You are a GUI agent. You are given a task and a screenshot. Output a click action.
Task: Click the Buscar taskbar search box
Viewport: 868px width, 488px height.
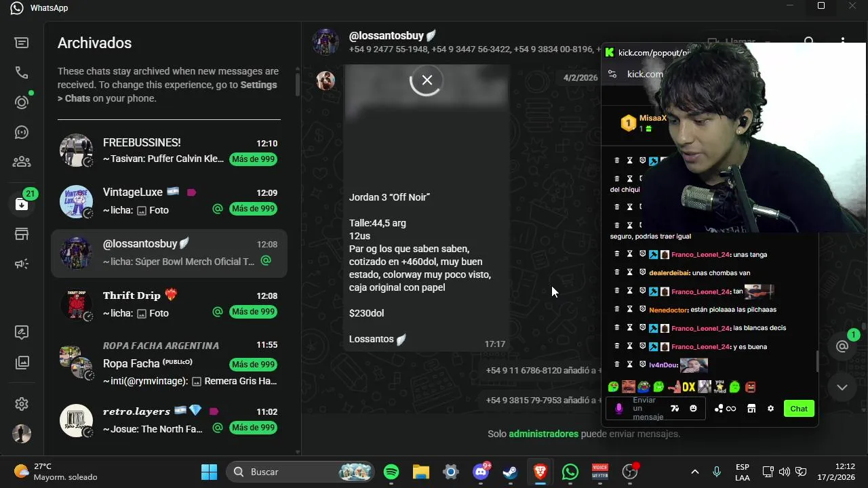(x=301, y=472)
